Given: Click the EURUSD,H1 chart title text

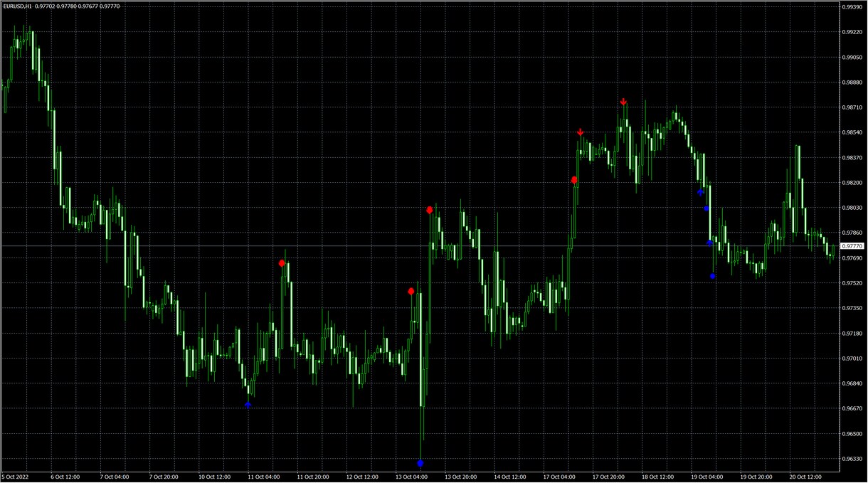Looking at the screenshot, I should pos(16,6).
